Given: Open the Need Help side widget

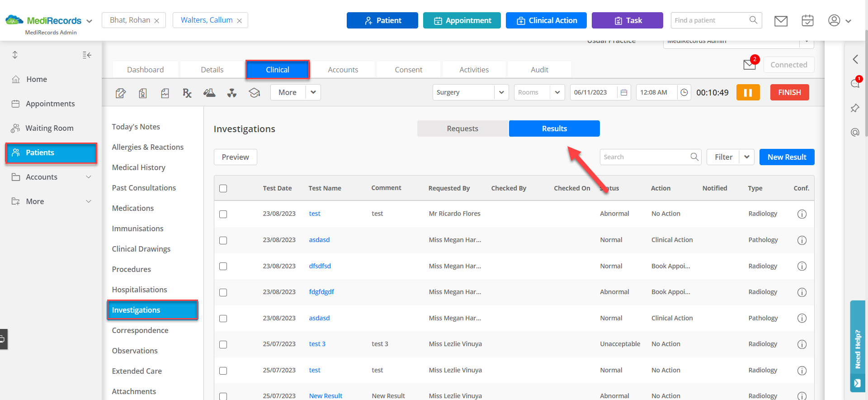Looking at the screenshot, I should [x=858, y=346].
